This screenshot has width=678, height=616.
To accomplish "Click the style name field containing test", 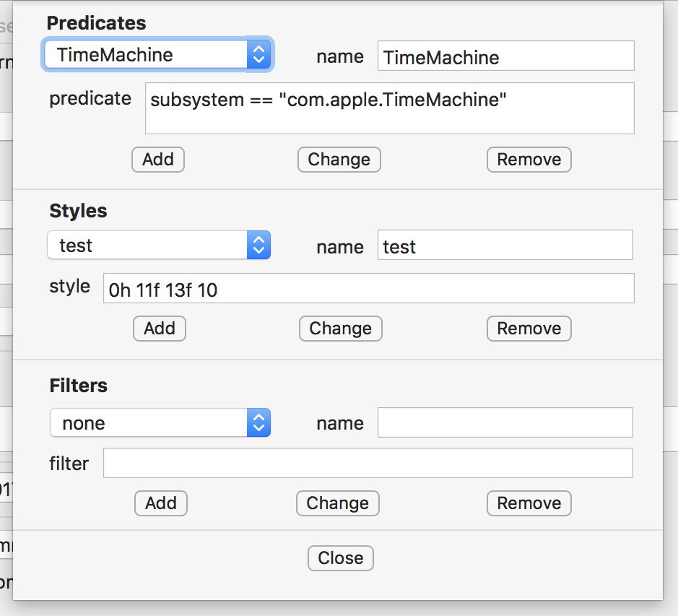I will [x=505, y=246].
